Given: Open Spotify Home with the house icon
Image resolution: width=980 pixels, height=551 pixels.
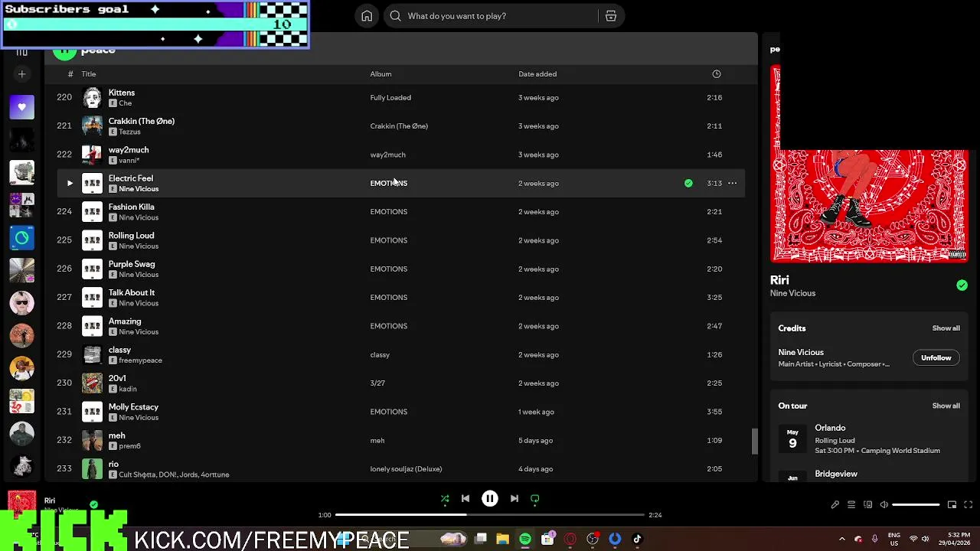Looking at the screenshot, I should click(367, 16).
